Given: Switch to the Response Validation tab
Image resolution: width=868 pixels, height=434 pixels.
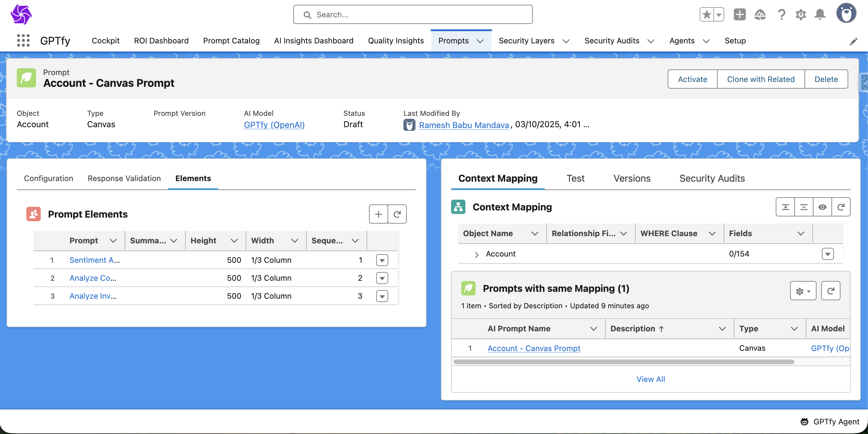Looking at the screenshot, I should (124, 178).
